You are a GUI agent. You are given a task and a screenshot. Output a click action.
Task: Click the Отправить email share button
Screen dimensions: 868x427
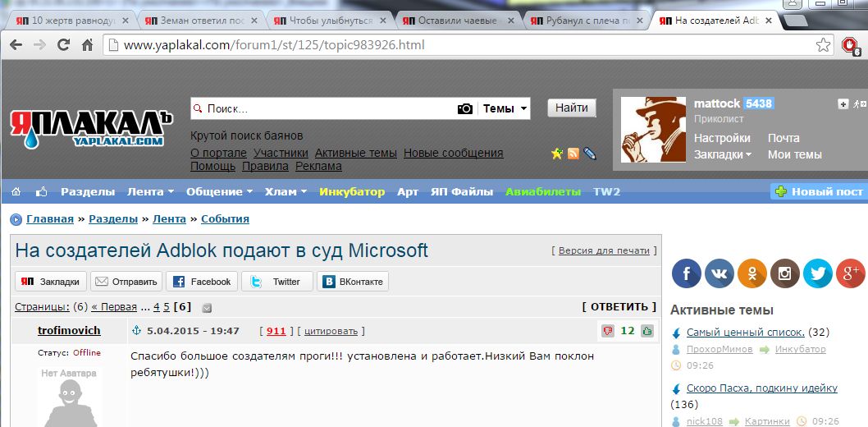(127, 282)
